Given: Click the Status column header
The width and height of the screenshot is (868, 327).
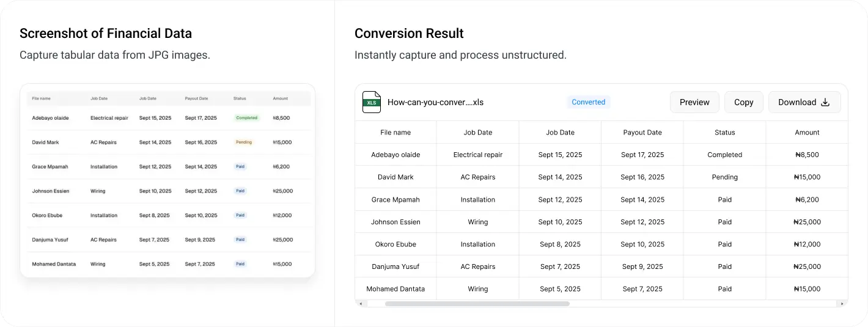Looking at the screenshot, I should pos(724,132).
